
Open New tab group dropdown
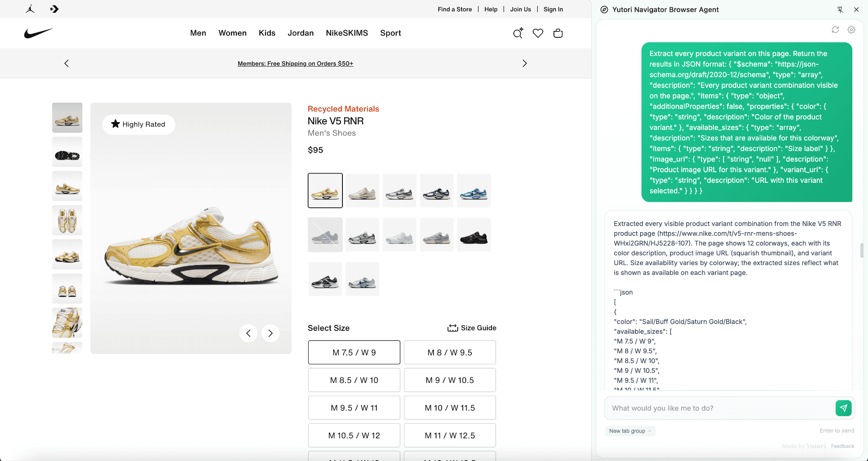(x=630, y=431)
